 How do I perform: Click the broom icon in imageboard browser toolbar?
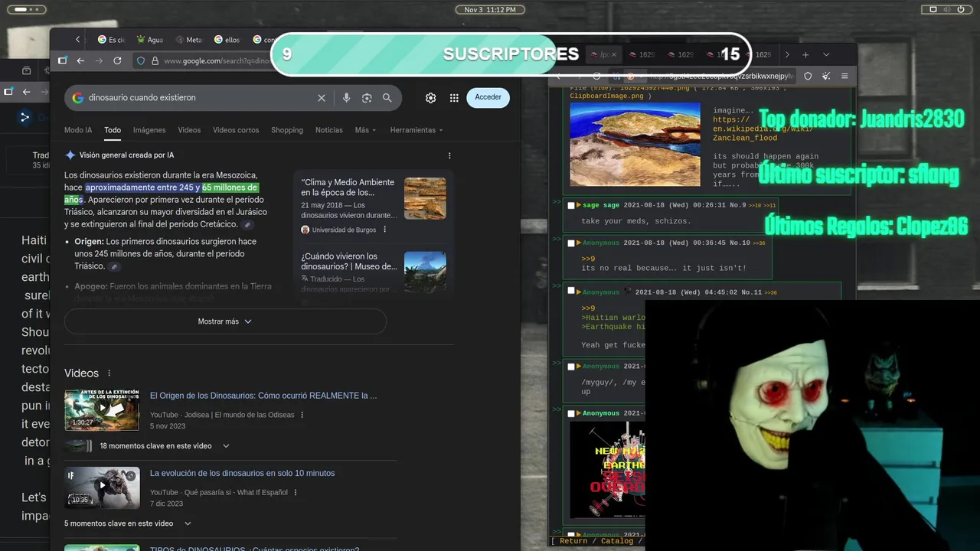pos(826,76)
